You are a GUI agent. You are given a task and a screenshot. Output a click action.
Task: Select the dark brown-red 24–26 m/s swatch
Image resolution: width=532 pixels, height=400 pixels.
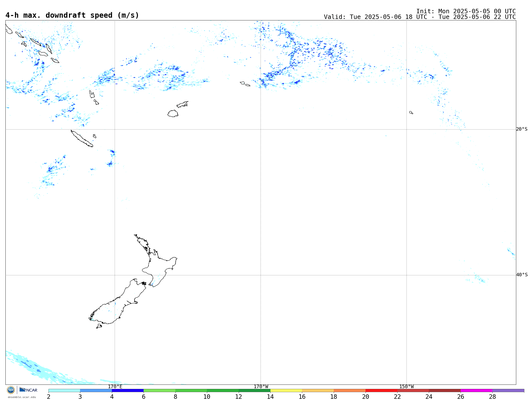tap(445, 391)
